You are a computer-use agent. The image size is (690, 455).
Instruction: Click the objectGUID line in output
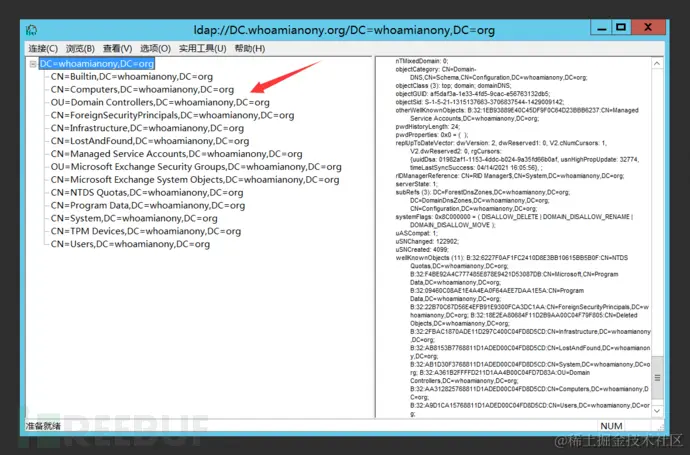coord(473,94)
